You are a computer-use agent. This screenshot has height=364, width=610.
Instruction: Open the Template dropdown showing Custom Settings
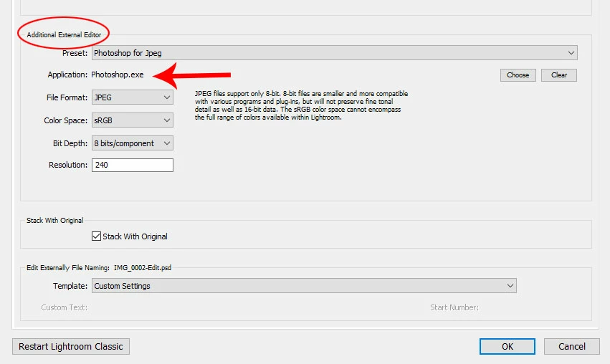tap(304, 286)
